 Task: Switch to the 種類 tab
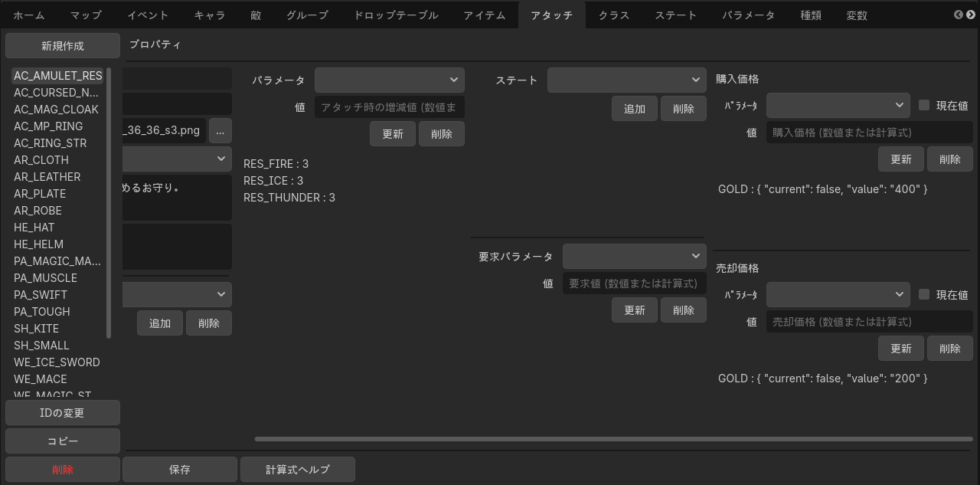811,15
